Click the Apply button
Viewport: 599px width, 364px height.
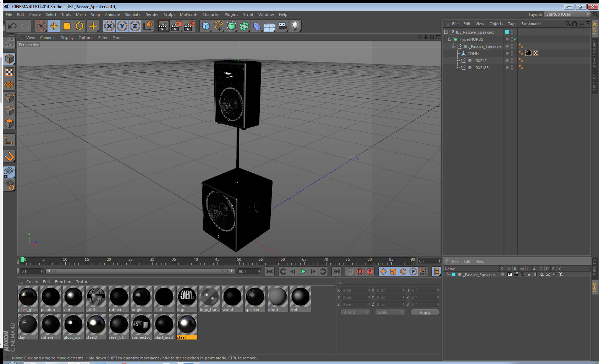point(425,313)
